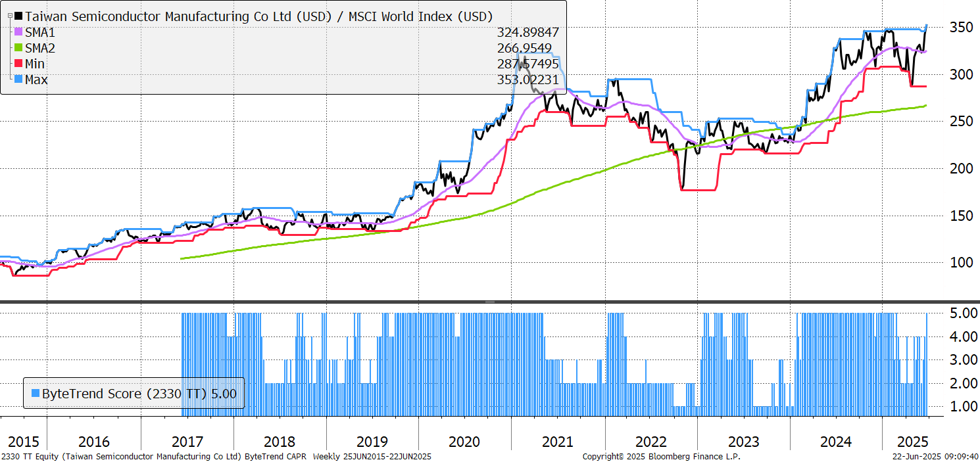This screenshot has height=462, width=980.
Task: Click the blue ByteTrend Score legend swatch
Action: [x=36, y=394]
